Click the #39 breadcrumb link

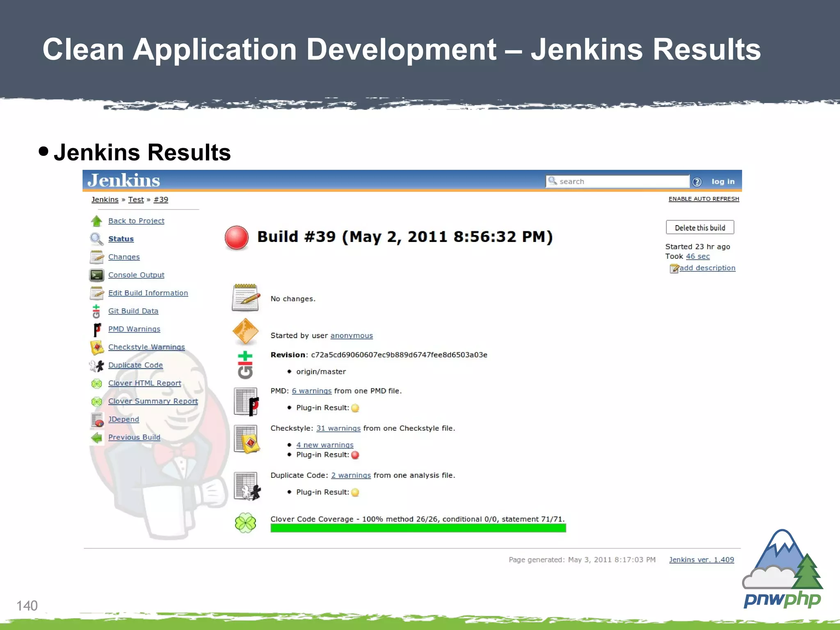coord(161,200)
